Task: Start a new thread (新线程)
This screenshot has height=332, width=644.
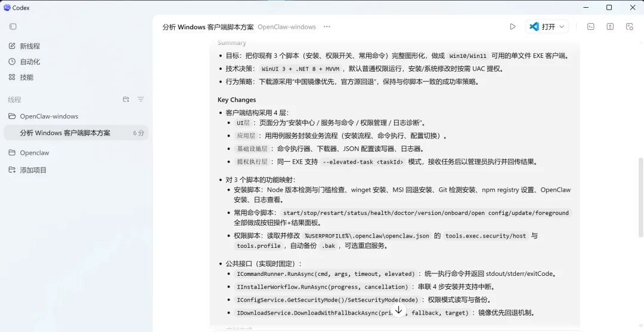Action: pyautogui.click(x=24, y=46)
